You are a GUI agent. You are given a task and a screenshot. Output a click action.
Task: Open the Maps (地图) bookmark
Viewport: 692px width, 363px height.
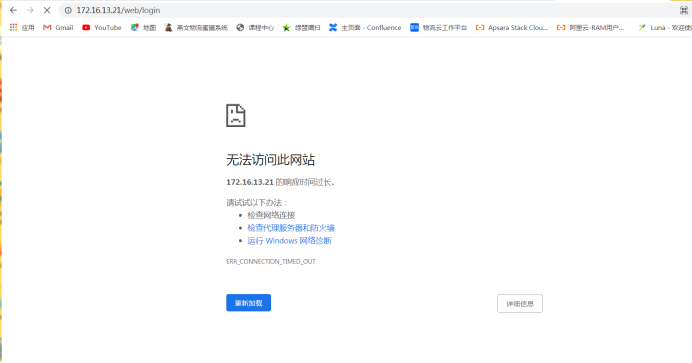click(143, 27)
